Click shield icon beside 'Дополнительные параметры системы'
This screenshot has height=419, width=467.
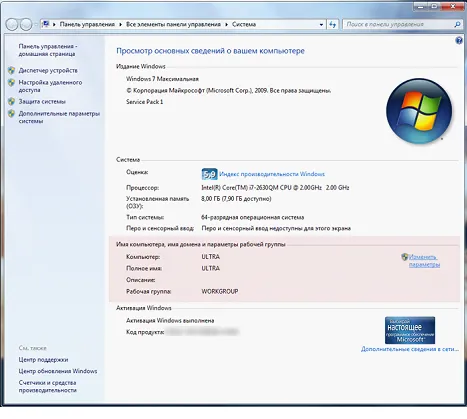coord(11,114)
